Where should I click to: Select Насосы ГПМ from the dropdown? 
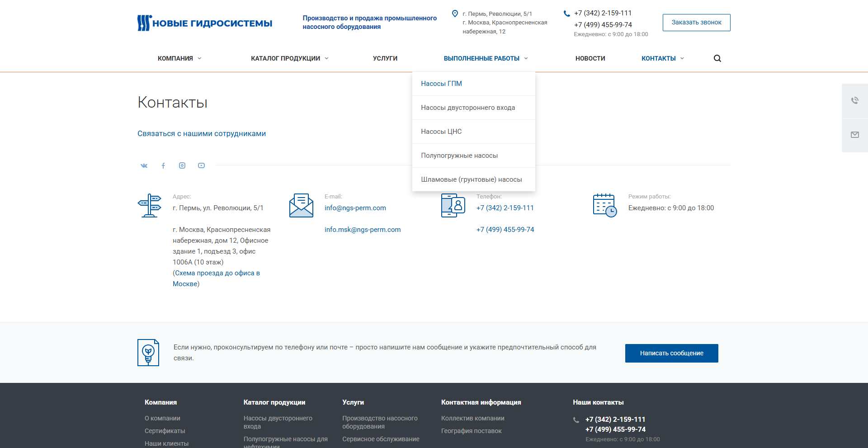pyautogui.click(x=441, y=84)
